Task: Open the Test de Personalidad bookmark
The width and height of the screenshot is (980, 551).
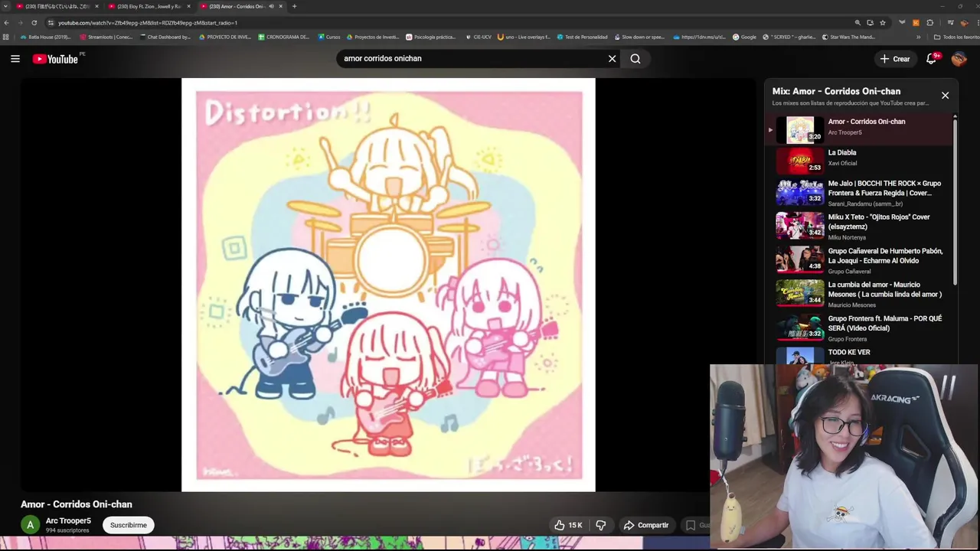Action: (x=582, y=37)
